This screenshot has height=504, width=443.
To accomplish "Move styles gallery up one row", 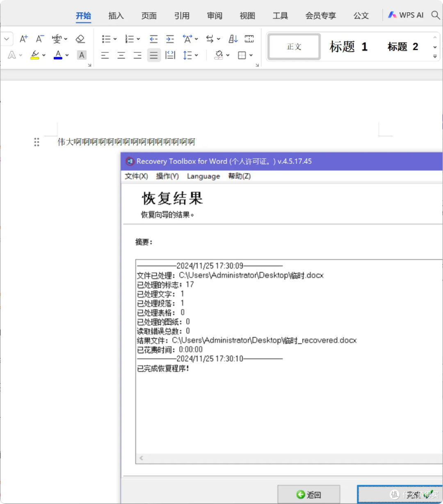I will pos(435,38).
